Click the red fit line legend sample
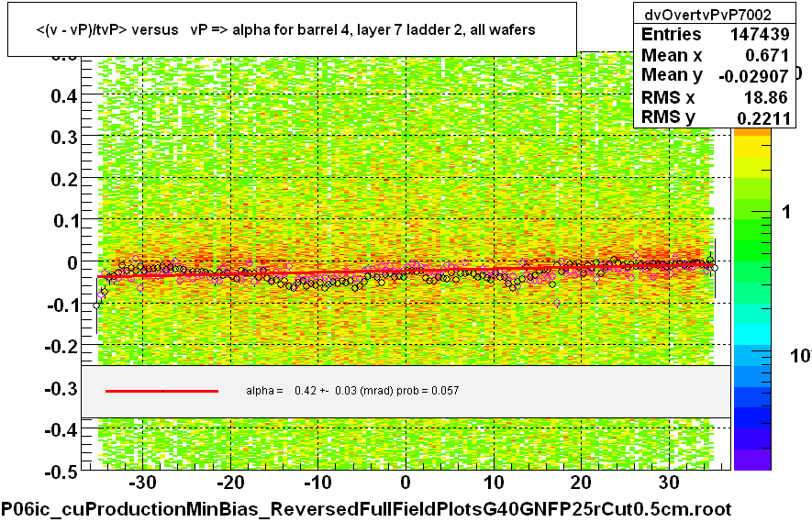Screen dimensions: 812x522 (x=161, y=391)
